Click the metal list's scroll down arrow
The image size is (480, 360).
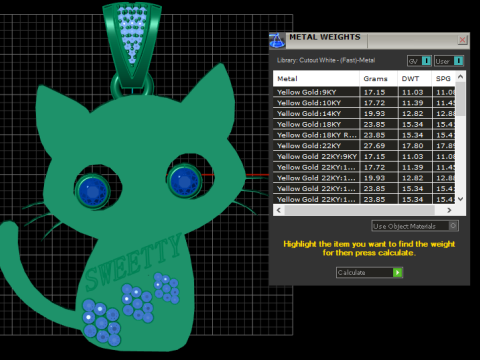[461, 199]
